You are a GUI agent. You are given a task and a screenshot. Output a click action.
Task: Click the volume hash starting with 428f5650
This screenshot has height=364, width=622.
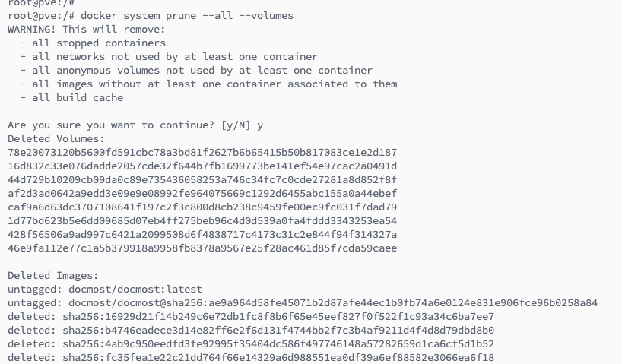tap(202, 234)
